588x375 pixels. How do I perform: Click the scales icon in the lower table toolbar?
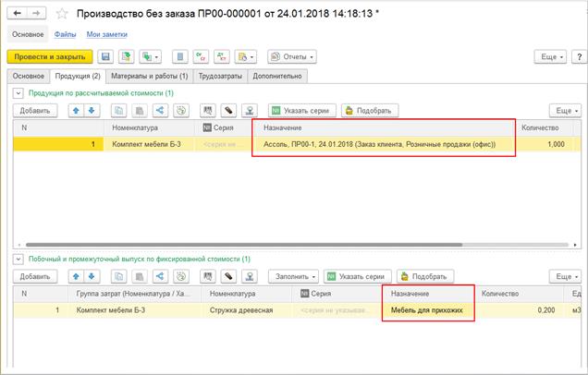(250, 276)
